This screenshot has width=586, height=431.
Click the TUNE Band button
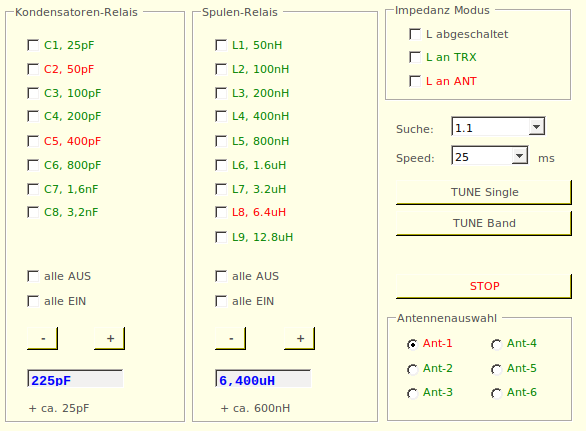484,223
